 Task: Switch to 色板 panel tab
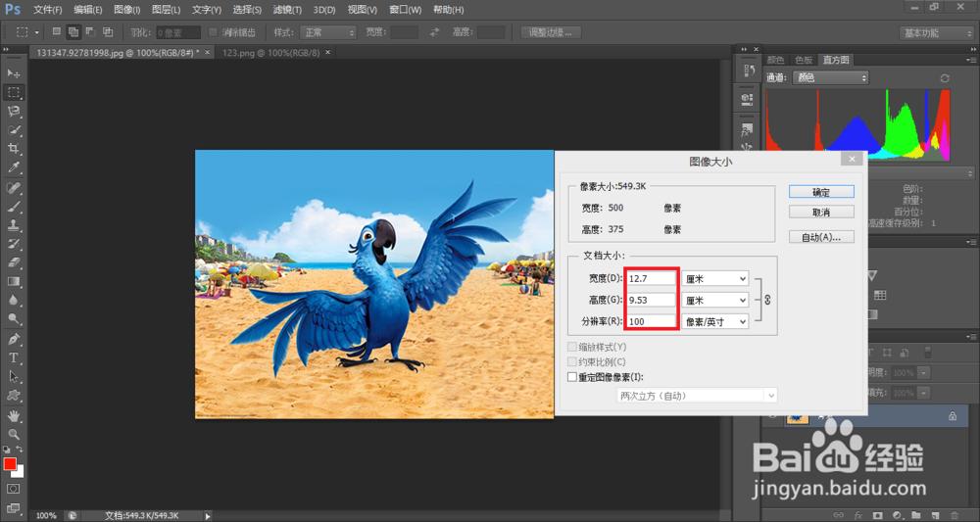click(804, 60)
